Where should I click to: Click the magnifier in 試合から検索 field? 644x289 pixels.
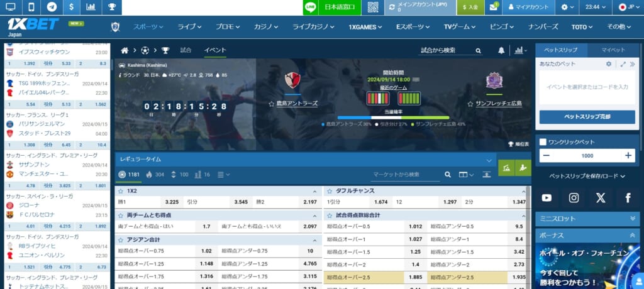click(x=478, y=51)
